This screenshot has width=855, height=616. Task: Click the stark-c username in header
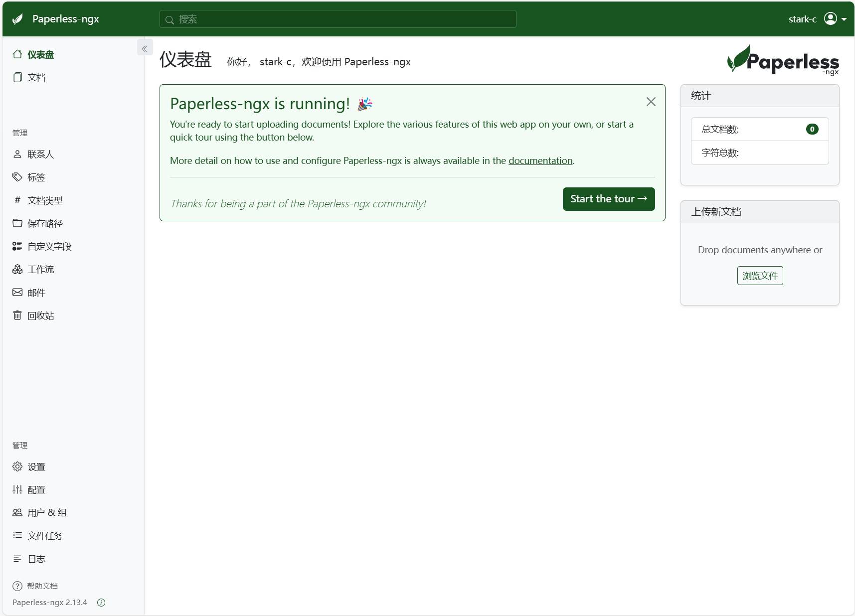pyautogui.click(x=802, y=19)
